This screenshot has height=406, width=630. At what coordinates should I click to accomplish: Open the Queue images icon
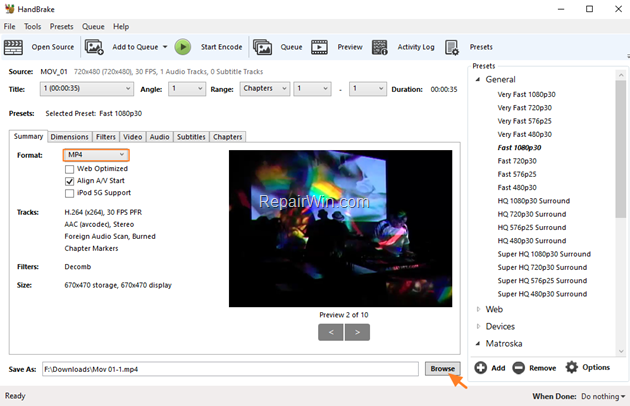pyautogui.click(x=262, y=47)
